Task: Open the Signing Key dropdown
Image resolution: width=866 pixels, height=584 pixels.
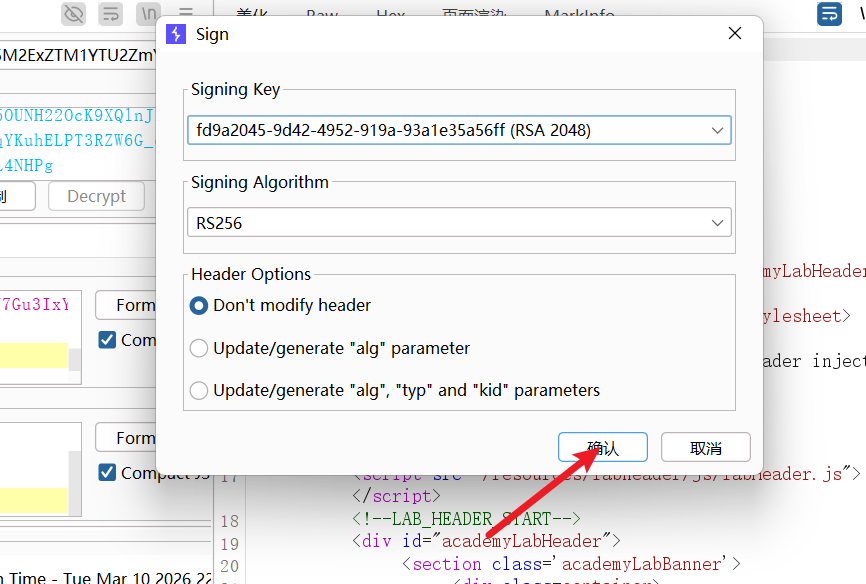Action: (x=460, y=130)
